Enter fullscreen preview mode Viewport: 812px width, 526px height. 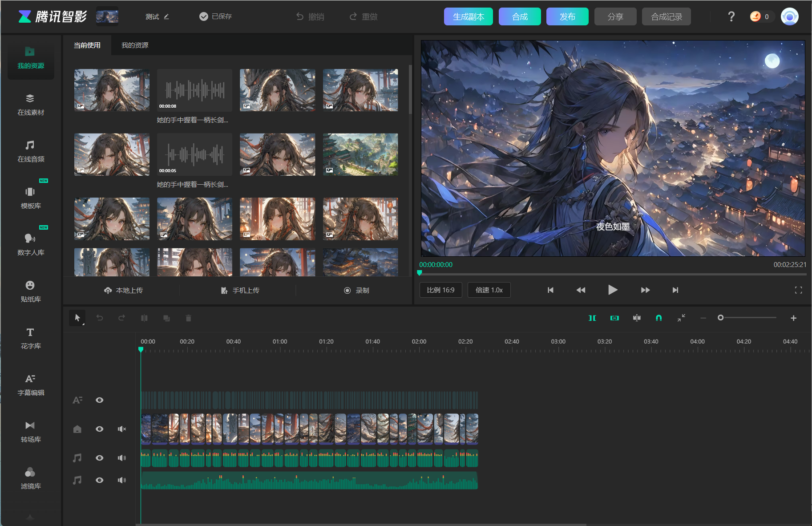pyautogui.click(x=798, y=290)
